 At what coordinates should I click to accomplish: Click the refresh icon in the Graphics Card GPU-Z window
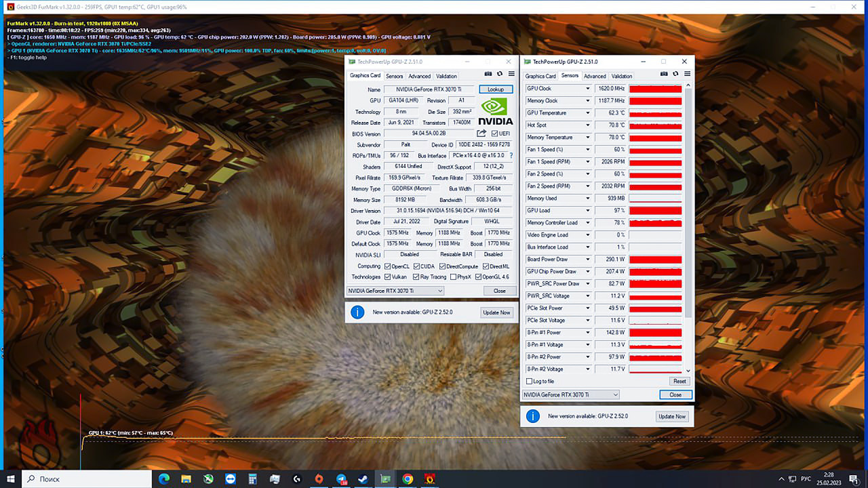500,73
